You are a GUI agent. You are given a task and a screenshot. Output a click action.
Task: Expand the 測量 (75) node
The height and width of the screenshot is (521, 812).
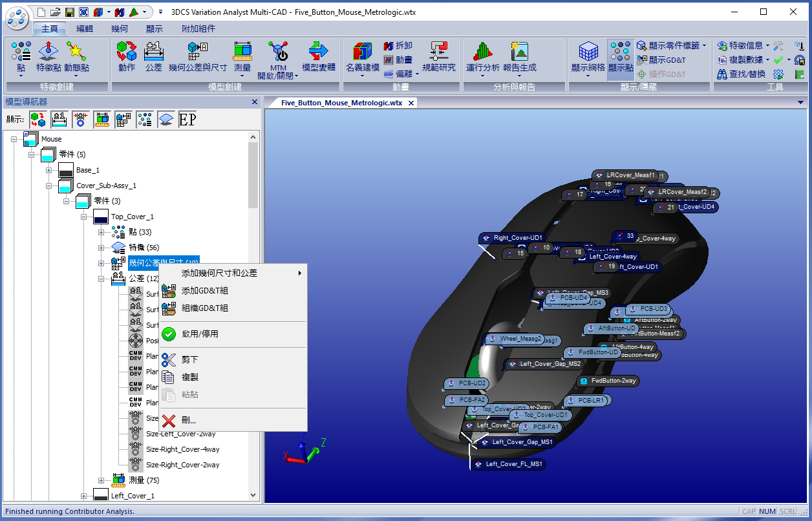[101, 480]
